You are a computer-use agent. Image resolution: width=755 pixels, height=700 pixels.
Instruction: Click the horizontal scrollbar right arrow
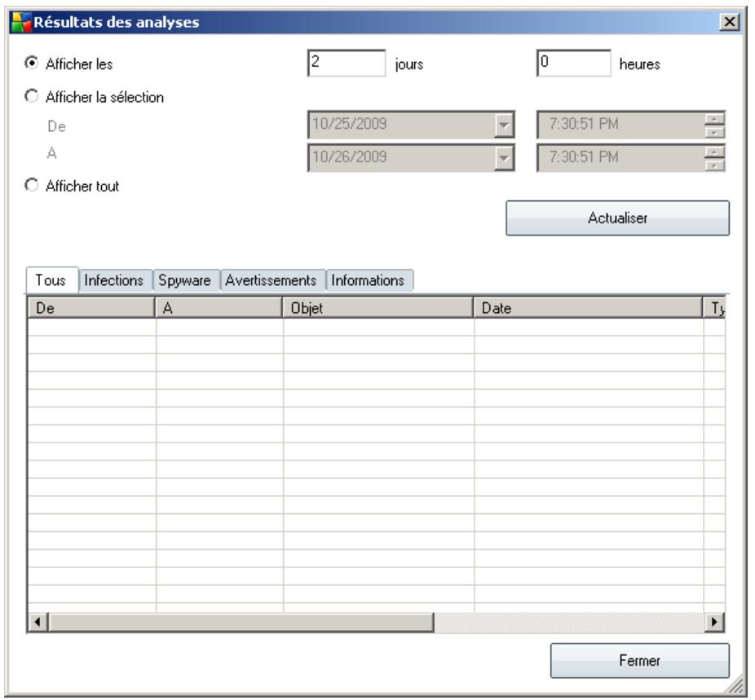(x=714, y=622)
